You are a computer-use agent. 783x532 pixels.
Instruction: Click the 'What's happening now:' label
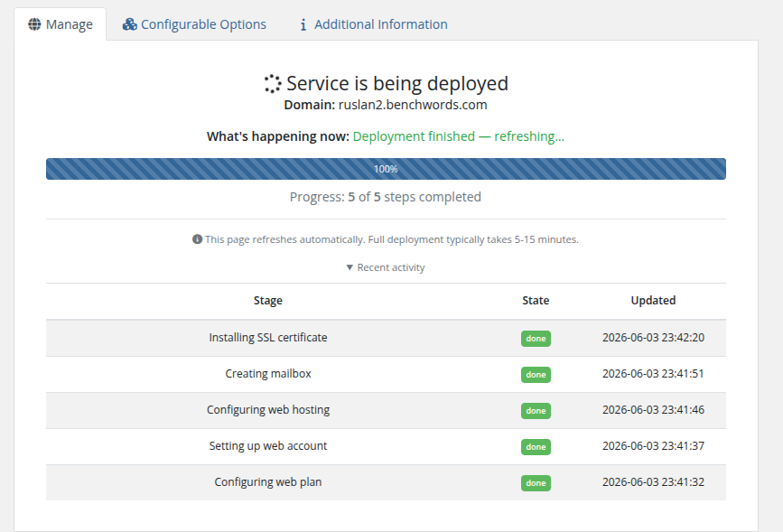tap(277, 136)
